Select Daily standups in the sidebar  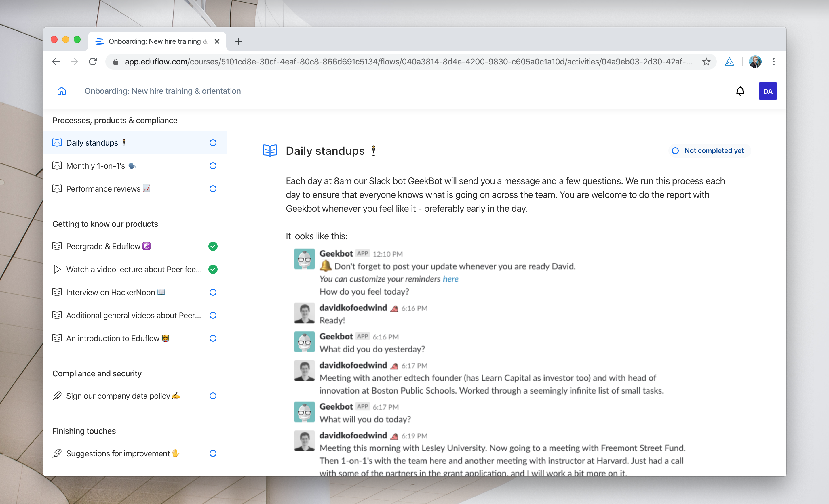[135, 143]
